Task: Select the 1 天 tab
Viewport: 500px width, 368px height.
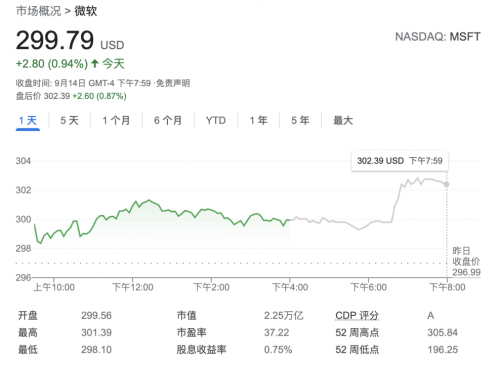Action: (x=28, y=120)
